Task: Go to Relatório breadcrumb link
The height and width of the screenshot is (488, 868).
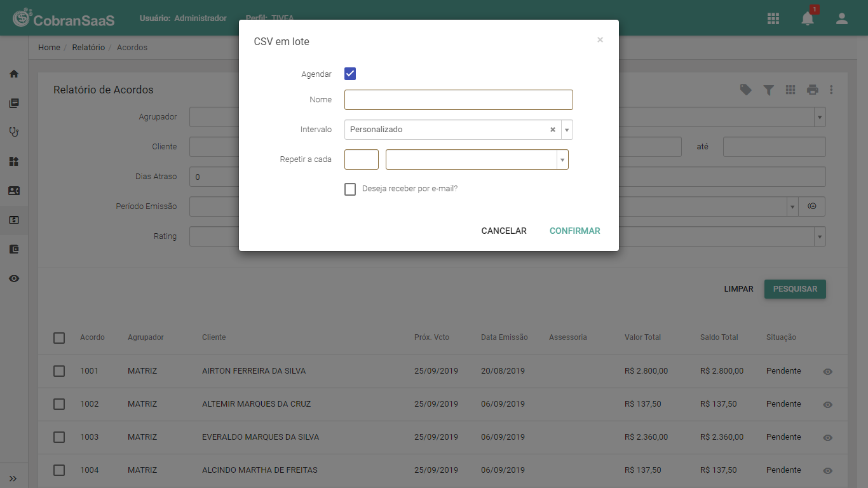Action: (88, 48)
